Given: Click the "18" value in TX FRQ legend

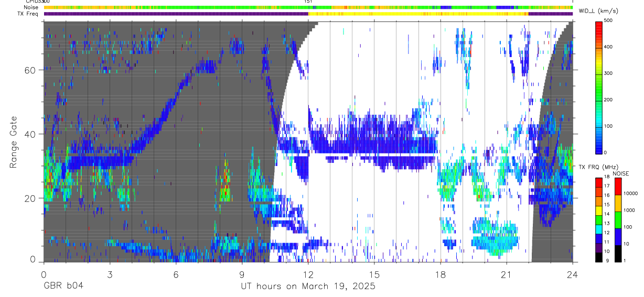Looking at the screenshot, I should [607, 177].
